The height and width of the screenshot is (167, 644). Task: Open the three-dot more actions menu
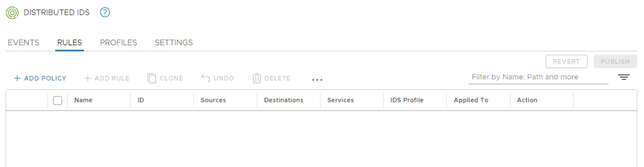pyautogui.click(x=317, y=80)
